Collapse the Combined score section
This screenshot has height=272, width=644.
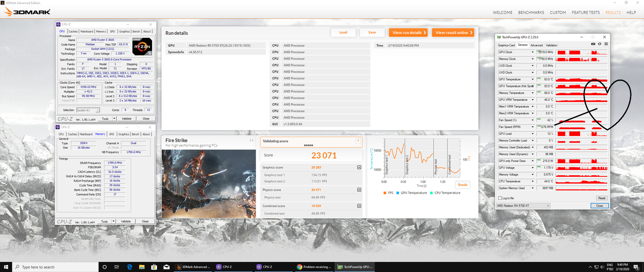pos(359,206)
